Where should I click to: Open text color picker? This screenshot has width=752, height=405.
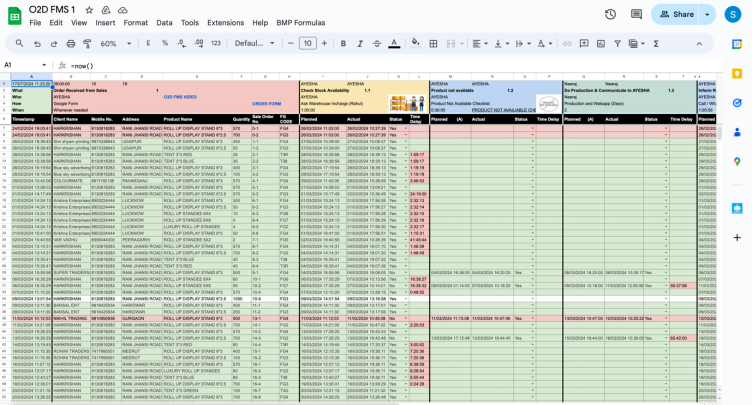(394, 44)
